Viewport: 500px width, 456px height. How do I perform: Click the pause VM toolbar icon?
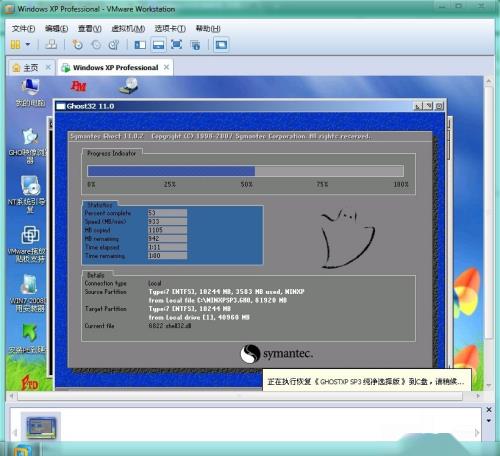15,44
